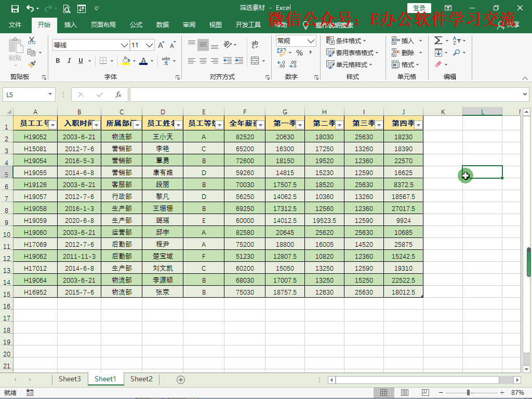Toggle Bold formatting
The height and width of the screenshot is (399, 532).
click(x=58, y=61)
